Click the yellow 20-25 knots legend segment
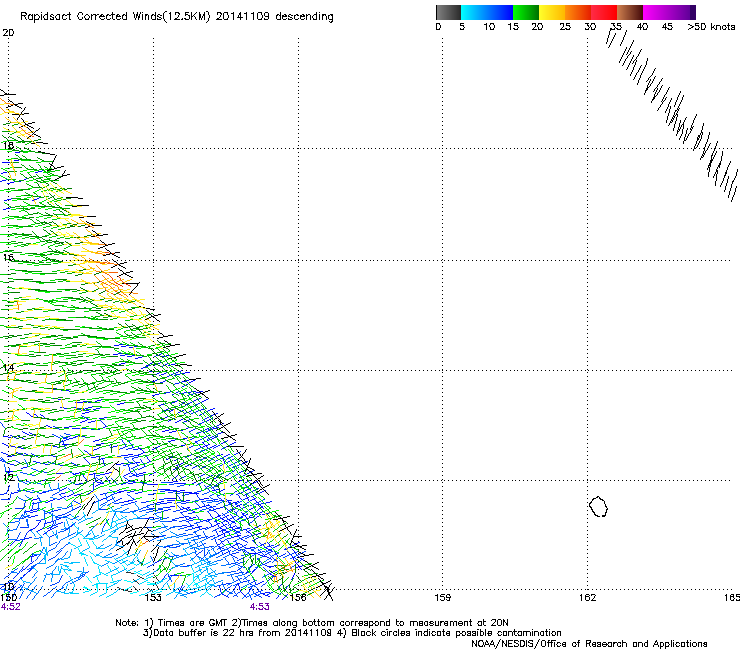 tap(552, 12)
